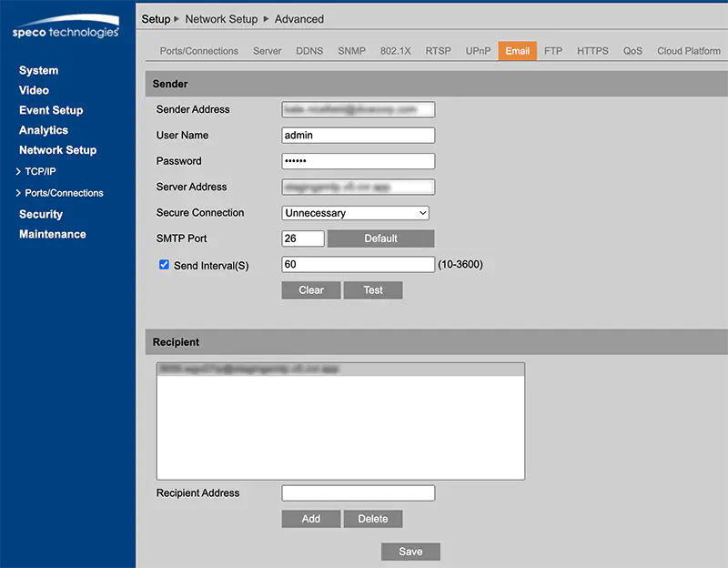Click the Recipient section header
Image resolution: width=728 pixels, height=568 pixels.
click(437, 342)
